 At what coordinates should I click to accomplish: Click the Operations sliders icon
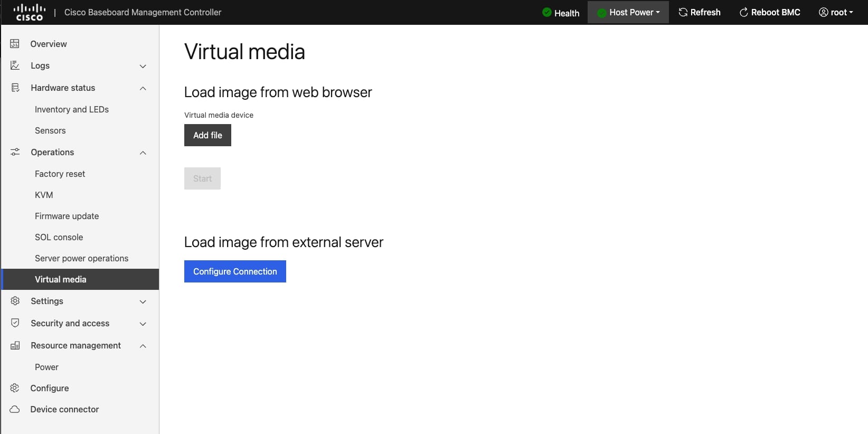(x=15, y=152)
